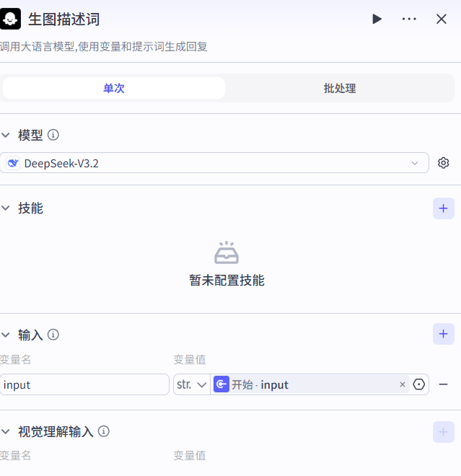Switch to the 单次 tab
The height and width of the screenshot is (476, 461).
pos(114,88)
